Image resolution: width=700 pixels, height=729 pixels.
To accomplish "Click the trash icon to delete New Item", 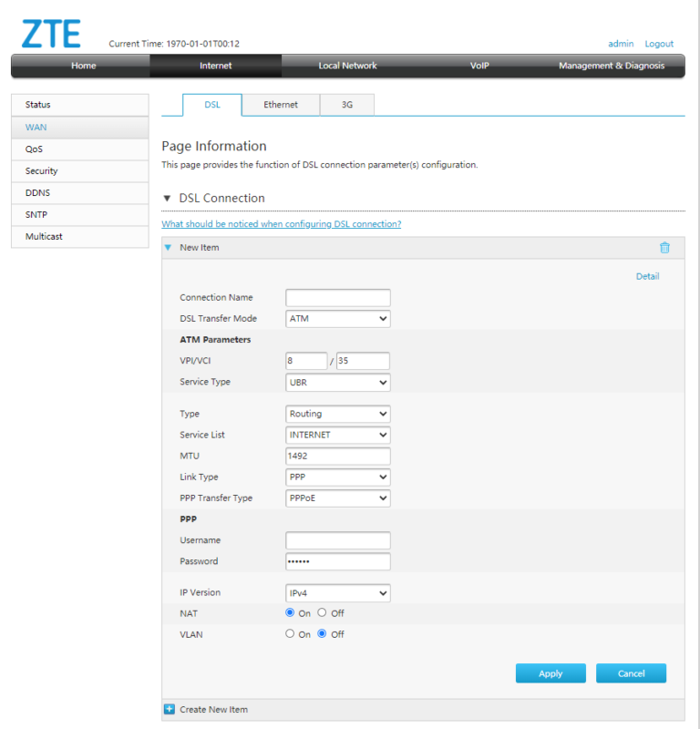I will (x=664, y=247).
